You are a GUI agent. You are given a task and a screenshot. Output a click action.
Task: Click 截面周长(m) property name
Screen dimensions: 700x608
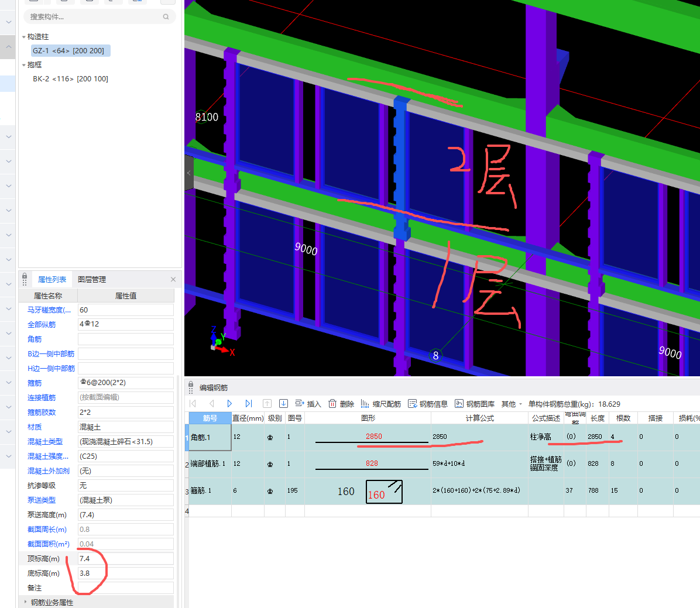click(x=47, y=530)
